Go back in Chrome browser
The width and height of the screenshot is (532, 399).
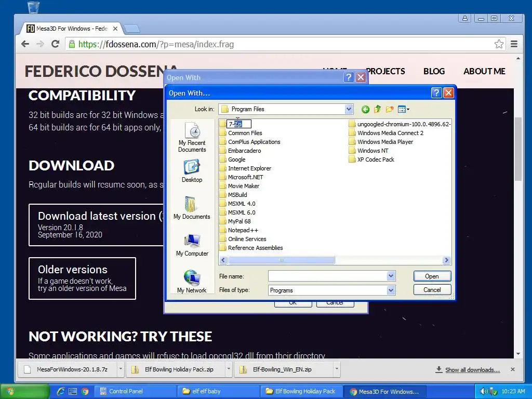[25, 44]
